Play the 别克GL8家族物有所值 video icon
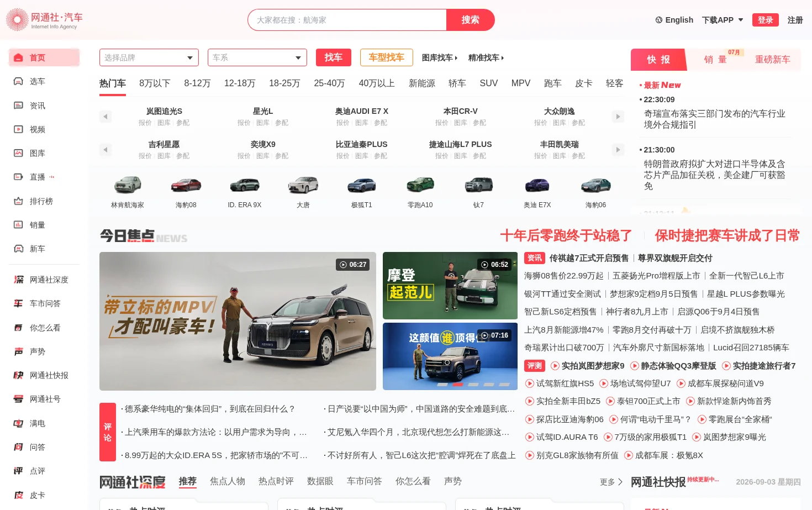The image size is (812, 510). tap(530, 455)
